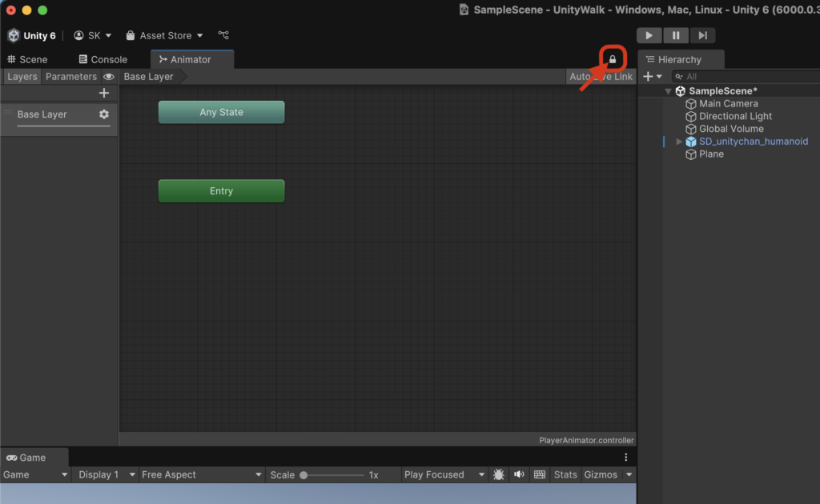
Task: Click the Hierarchy search field
Action: 747,76
